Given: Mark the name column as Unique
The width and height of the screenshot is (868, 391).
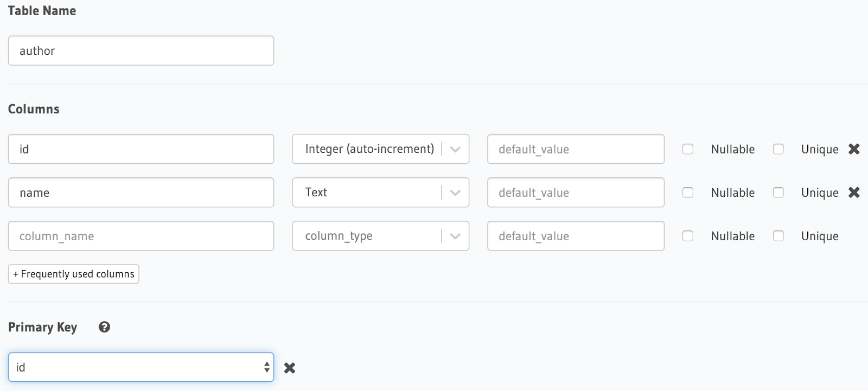Looking at the screenshot, I should click(778, 193).
